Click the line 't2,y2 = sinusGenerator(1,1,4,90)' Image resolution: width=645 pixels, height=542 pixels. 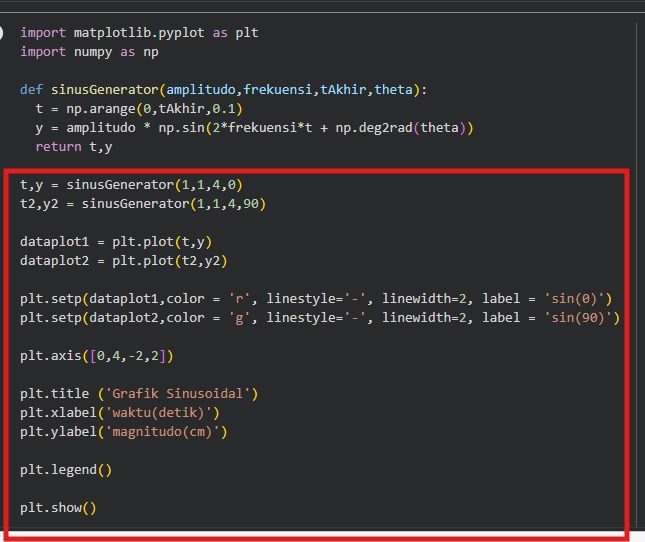(x=143, y=204)
